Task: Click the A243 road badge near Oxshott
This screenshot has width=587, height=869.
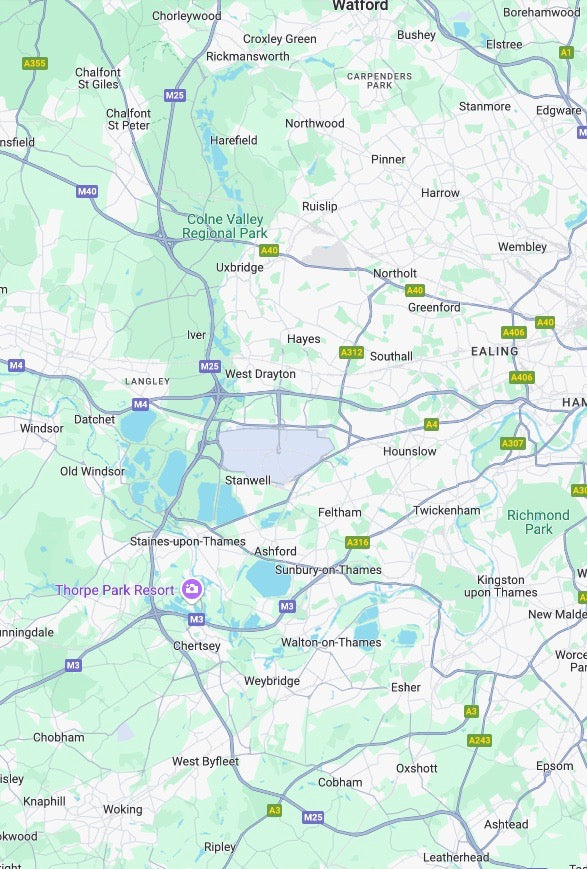Action: click(x=479, y=740)
